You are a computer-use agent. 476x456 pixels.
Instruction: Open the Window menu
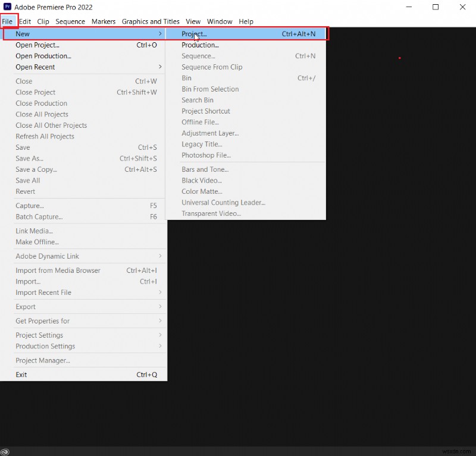[x=220, y=21]
